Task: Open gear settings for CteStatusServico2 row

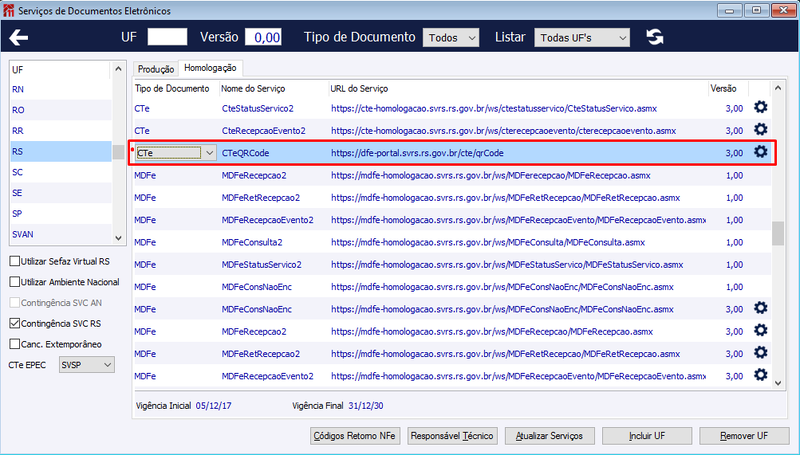Action: click(760, 107)
